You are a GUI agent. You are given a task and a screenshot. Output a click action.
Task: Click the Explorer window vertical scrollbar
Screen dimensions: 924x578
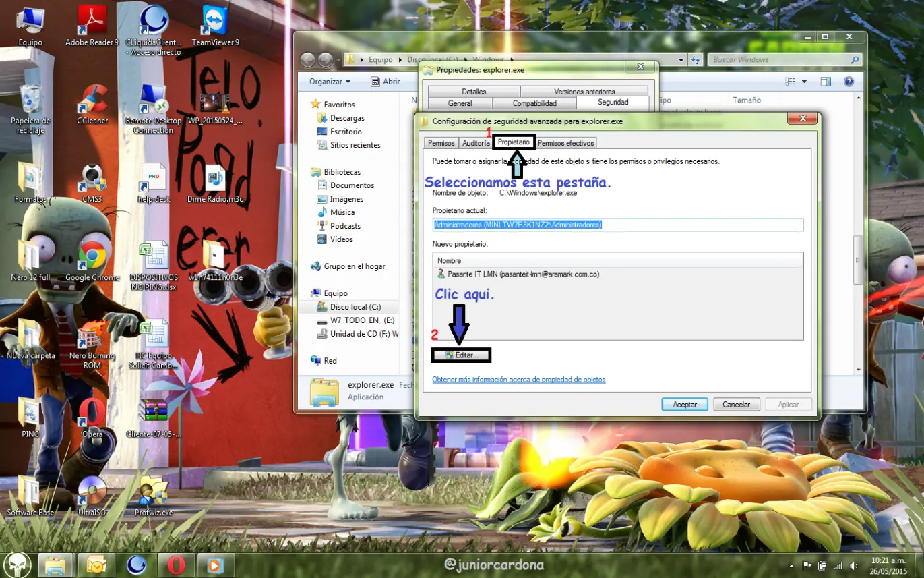tap(858, 233)
